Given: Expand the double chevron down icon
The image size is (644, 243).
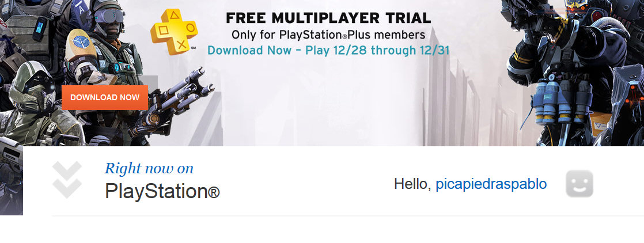Looking at the screenshot, I should pos(67,180).
